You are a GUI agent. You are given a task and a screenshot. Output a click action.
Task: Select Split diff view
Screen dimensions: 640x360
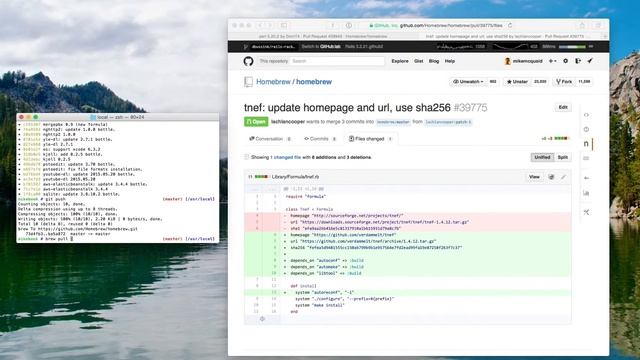click(562, 157)
